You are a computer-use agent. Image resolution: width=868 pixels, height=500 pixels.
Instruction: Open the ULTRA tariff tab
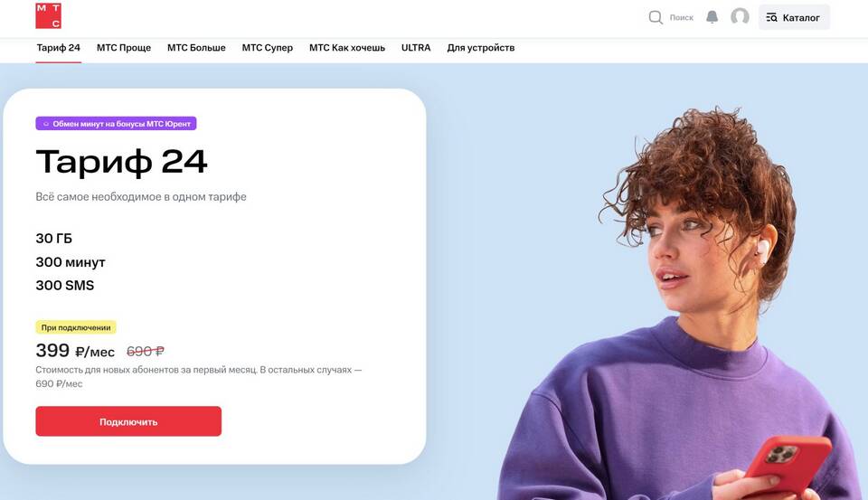(416, 48)
